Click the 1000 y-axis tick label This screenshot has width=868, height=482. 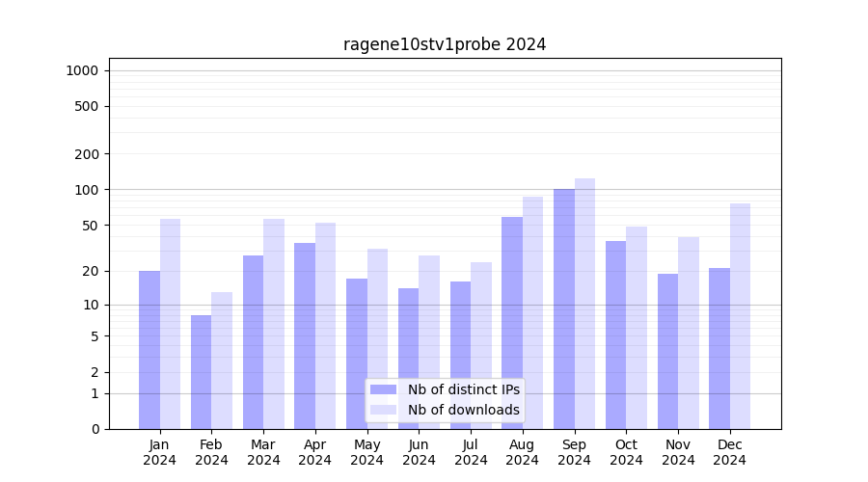tap(82, 70)
